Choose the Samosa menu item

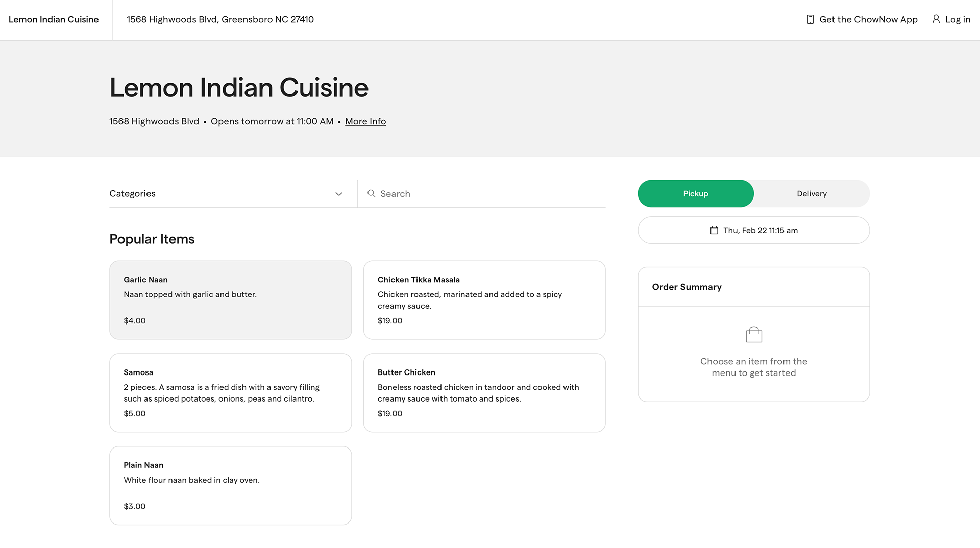point(231,393)
